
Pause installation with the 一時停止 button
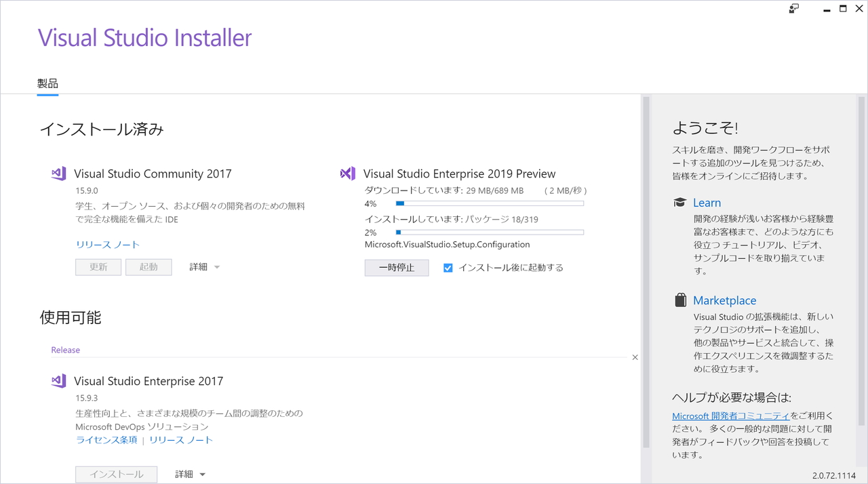coord(396,268)
